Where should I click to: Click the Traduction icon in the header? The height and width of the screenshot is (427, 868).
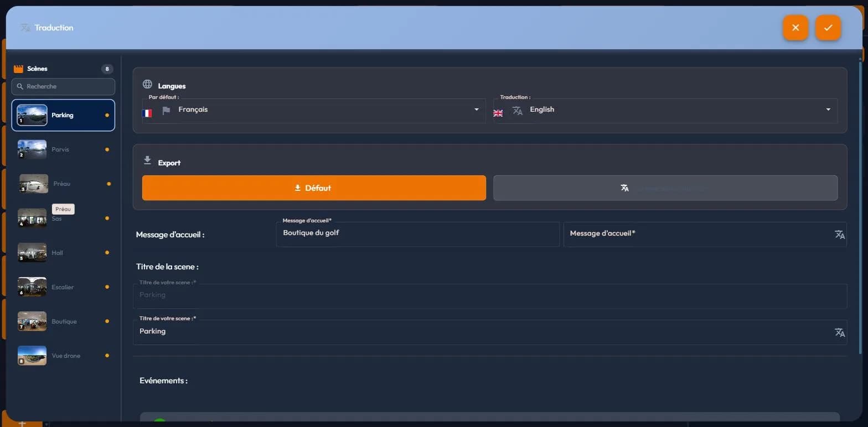[x=25, y=28]
